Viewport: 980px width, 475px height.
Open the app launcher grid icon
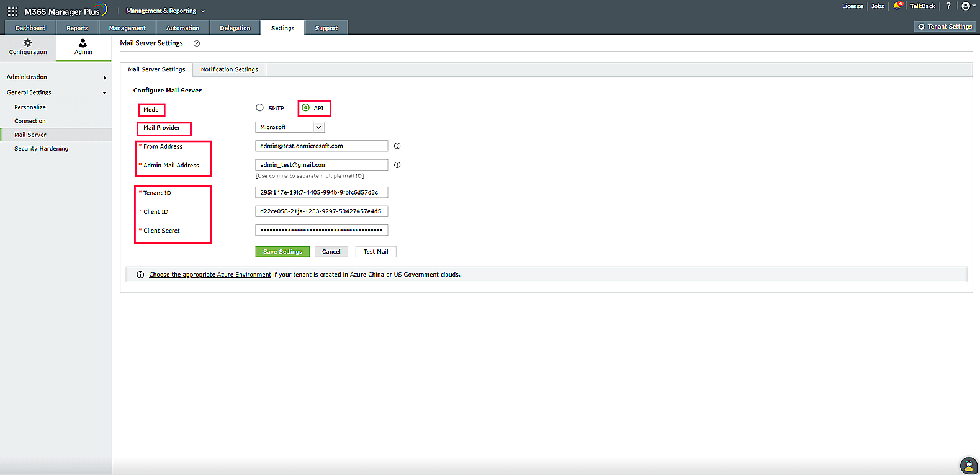pos(12,11)
